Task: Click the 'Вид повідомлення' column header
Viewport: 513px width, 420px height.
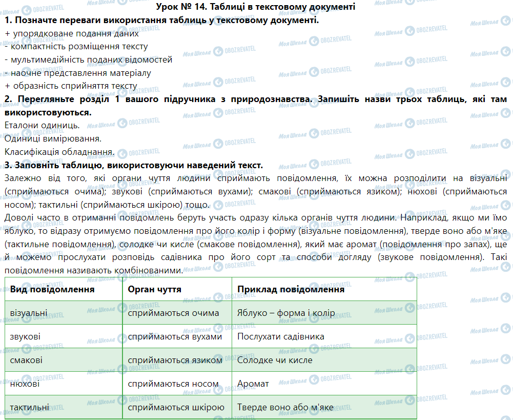Action: (52, 289)
